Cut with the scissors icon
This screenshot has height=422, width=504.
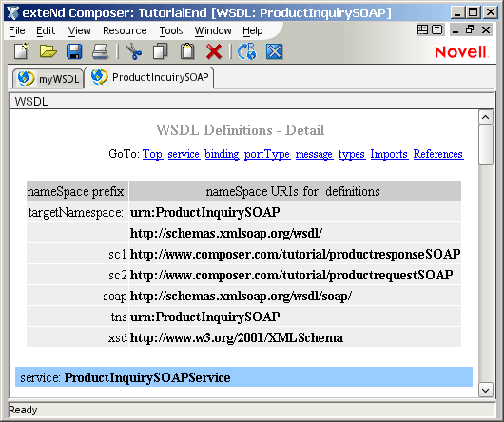click(x=134, y=51)
